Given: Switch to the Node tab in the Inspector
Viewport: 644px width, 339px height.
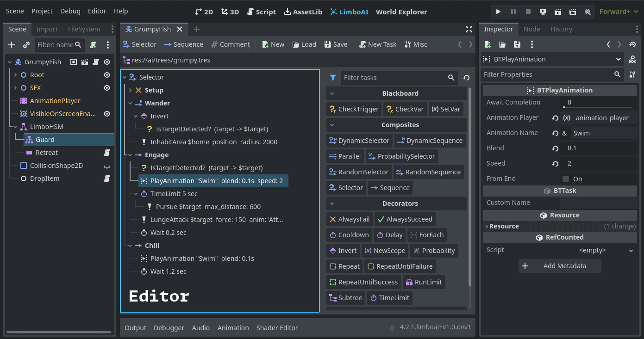Looking at the screenshot, I should (x=531, y=29).
